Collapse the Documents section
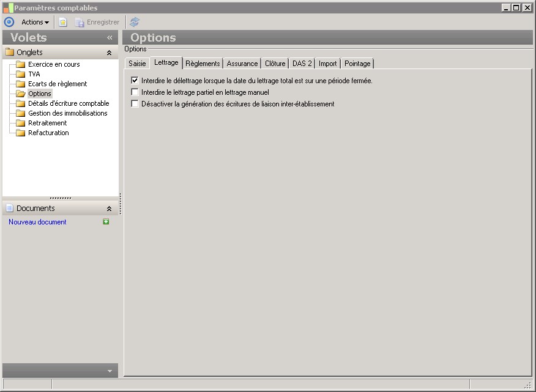Screen dimensions: 536x392 tap(109, 209)
